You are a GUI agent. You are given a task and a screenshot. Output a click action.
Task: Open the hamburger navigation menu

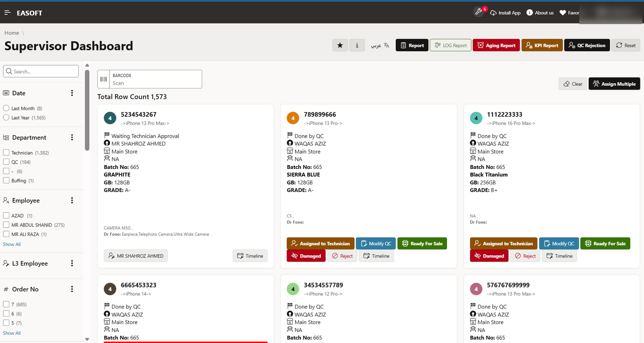pos(7,13)
